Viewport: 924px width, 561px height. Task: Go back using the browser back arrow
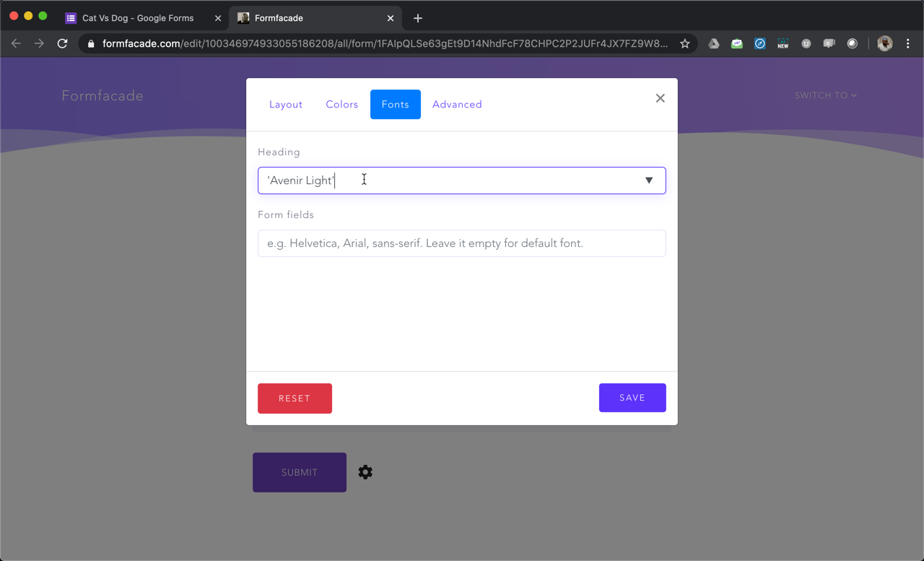click(x=16, y=43)
